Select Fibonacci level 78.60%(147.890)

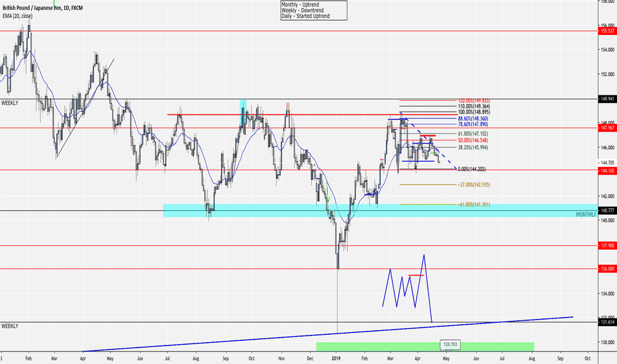point(473,124)
